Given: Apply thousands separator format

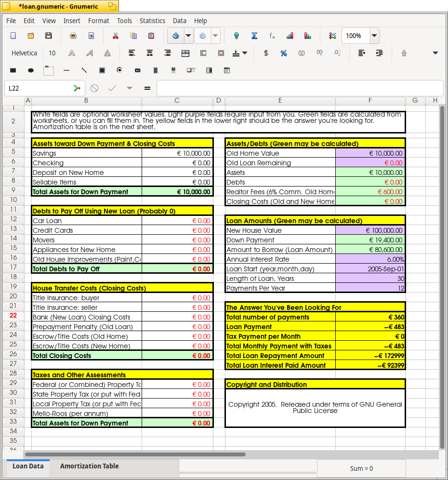Looking at the screenshot, I should click(302, 53).
